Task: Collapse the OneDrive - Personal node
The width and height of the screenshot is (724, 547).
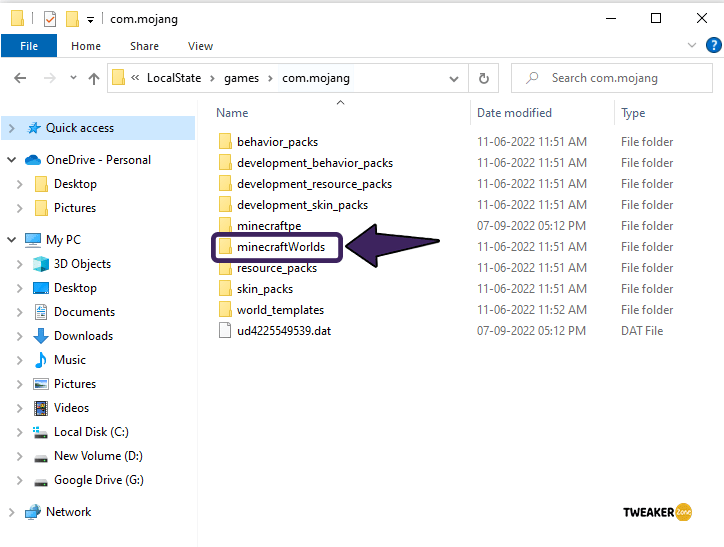Action: coord(12,160)
